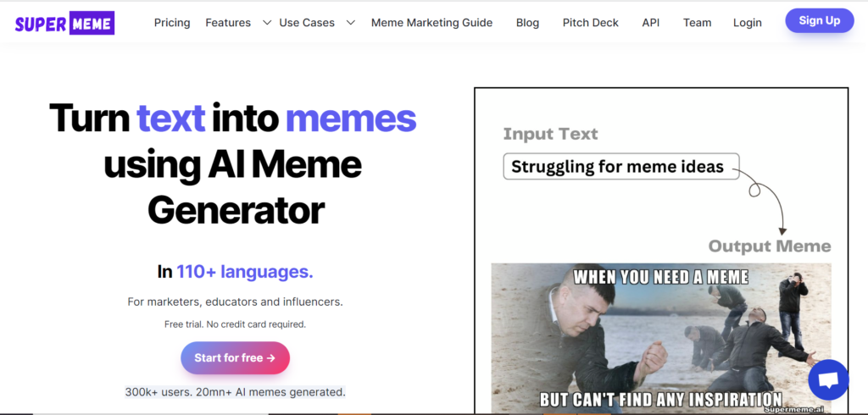Click the Sign Up button
The width and height of the screenshot is (868, 415).
pyautogui.click(x=820, y=20)
